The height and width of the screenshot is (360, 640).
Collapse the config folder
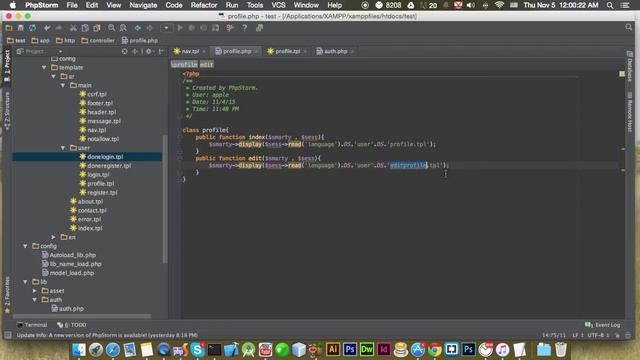[x=25, y=246]
